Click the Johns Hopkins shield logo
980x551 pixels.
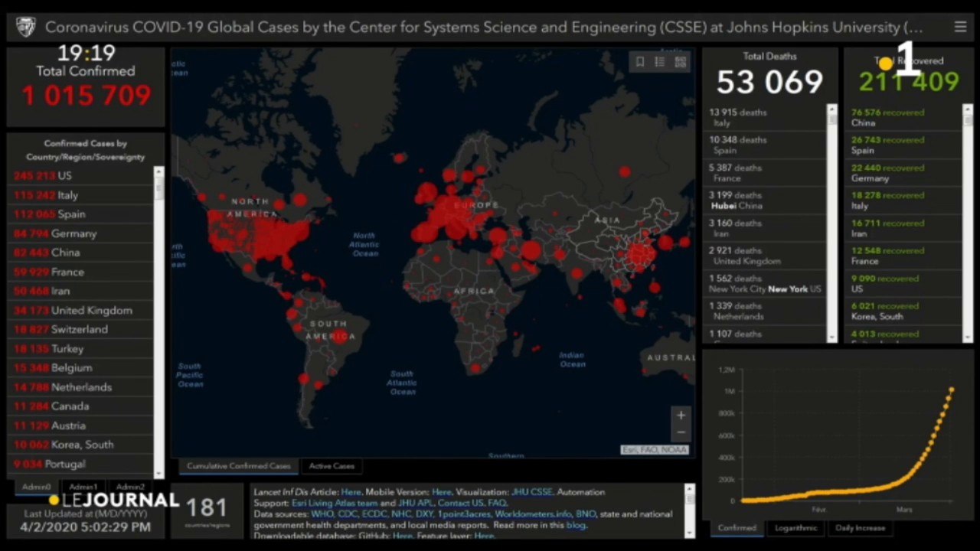pos(25,28)
